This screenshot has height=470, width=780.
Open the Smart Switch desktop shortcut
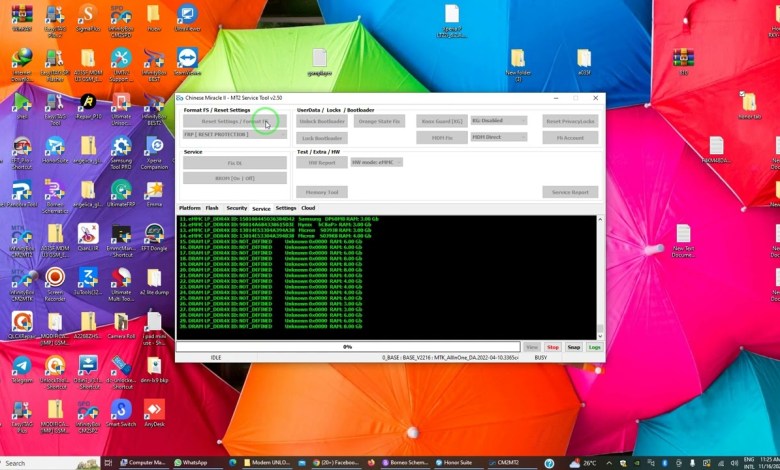tap(121, 411)
